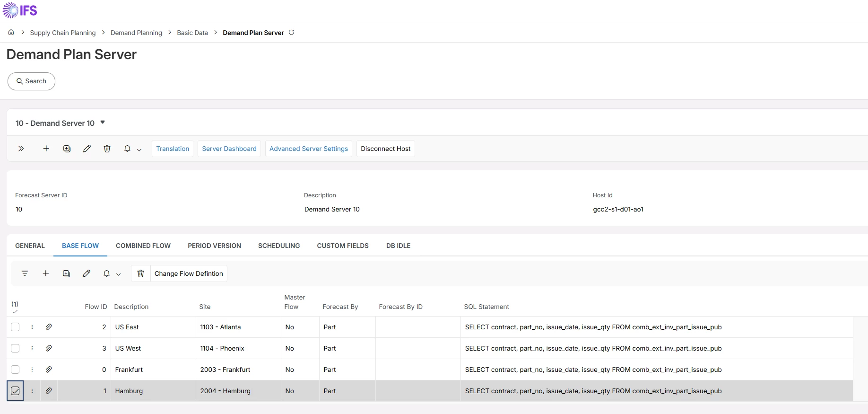868x414 pixels.
Task: Uncheck the Hamburg row checkbox
Action: (15, 391)
